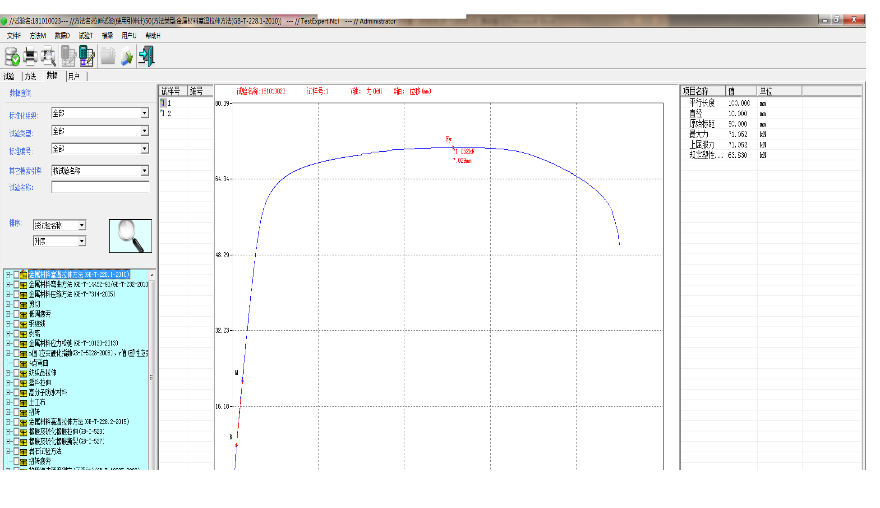Open the 方法M menu
Screen dimensions: 880x508
38,35
